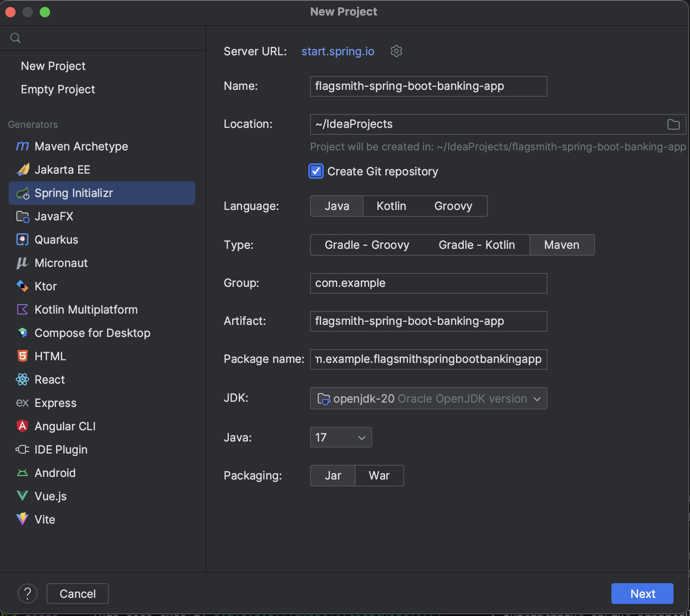Select Maven Archetype generator label
The width and height of the screenshot is (690, 616).
81,146
